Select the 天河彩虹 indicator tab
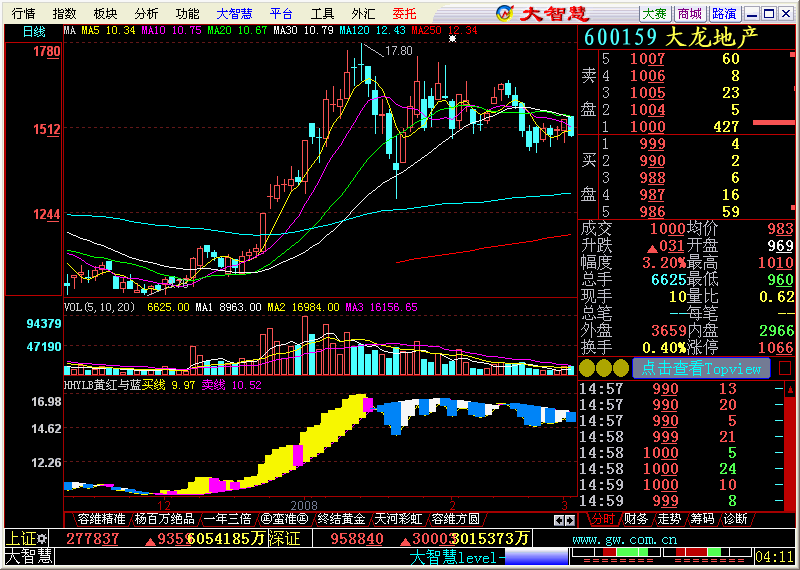Viewport: 800px width, 570px height. [398, 519]
